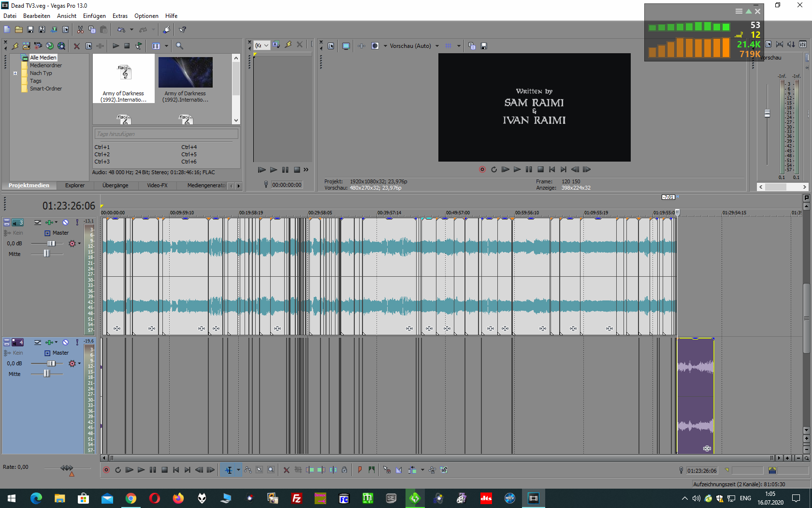Click the What's This help pointer icon
Image resolution: width=812 pixels, height=508 pixels.
[183, 30]
